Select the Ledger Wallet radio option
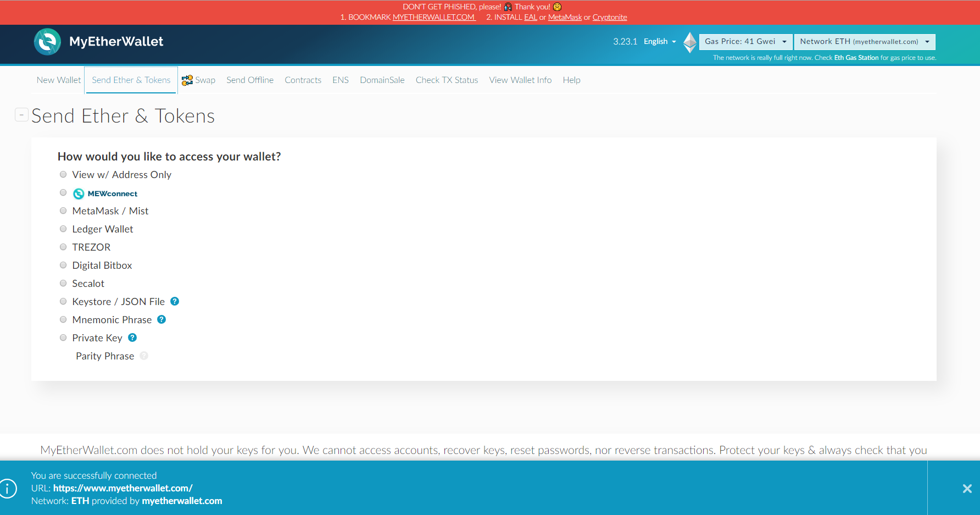The height and width of the screenshot is (515, 980). pos(63,229)
